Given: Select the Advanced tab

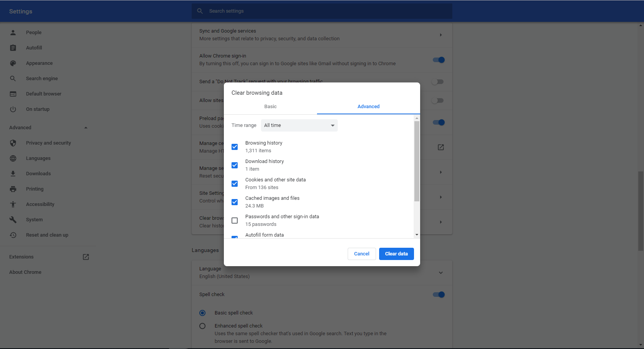Looking at the screenshot, I should [368, 106].
